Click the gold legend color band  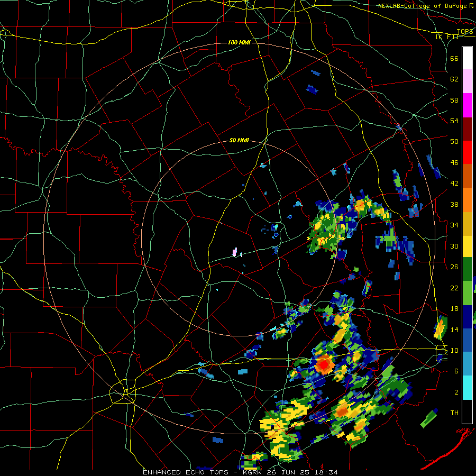[467, 224]
